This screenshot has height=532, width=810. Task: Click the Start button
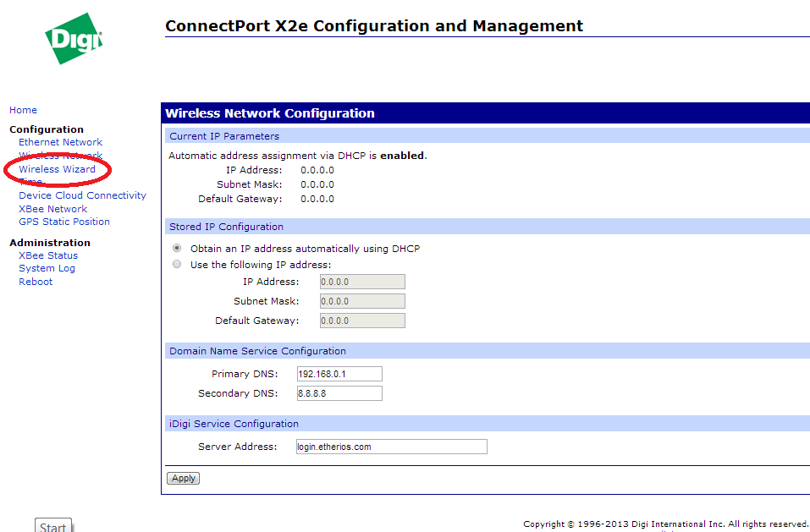(52, 527)
